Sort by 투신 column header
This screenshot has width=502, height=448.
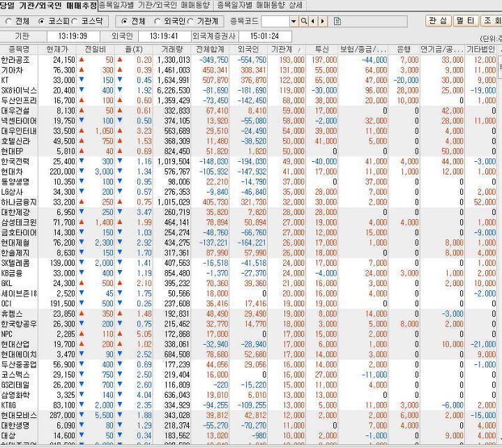[x=321, y=50]
